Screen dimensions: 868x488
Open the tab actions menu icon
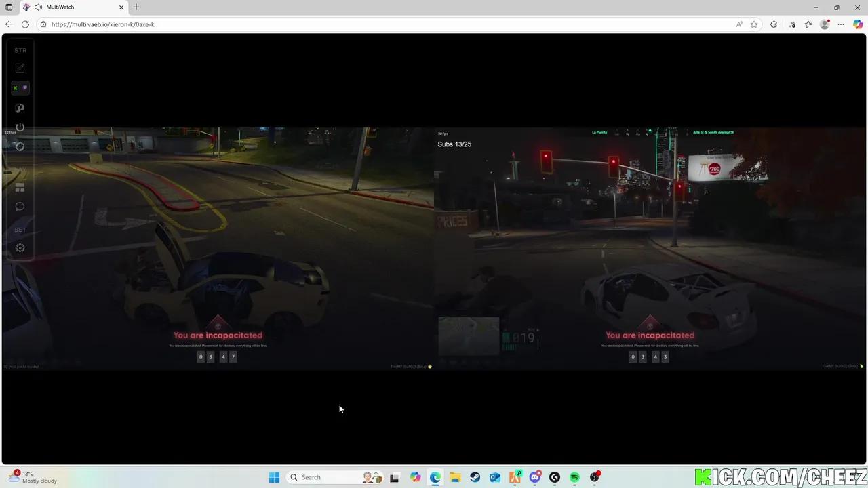tap(9, 7)
